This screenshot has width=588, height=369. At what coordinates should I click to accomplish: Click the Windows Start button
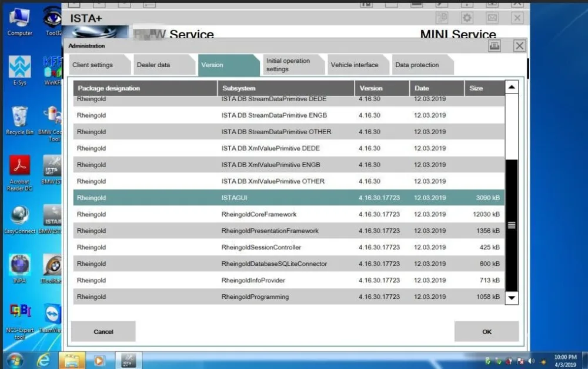[15, 361]
